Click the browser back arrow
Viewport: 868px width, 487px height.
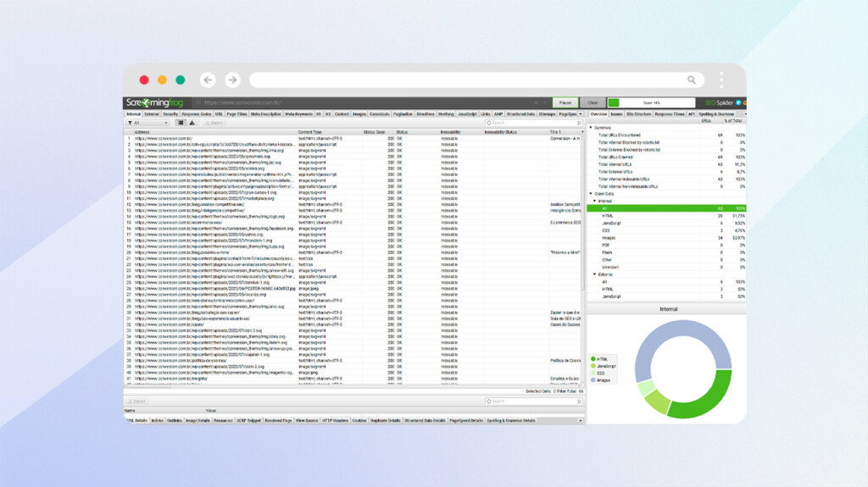[x=208, y=80]
